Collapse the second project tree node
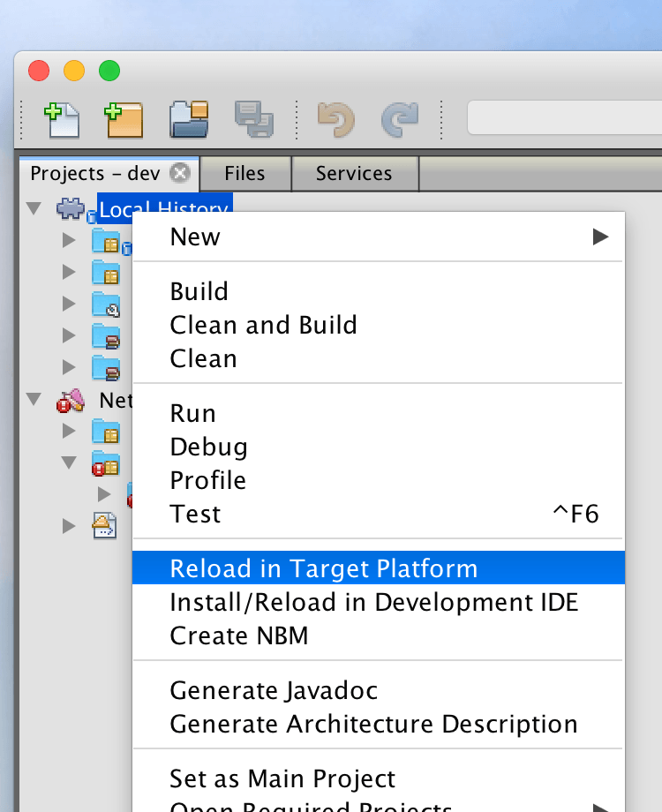The height and width of the screenshot is (812, 662). coord(34,400)
